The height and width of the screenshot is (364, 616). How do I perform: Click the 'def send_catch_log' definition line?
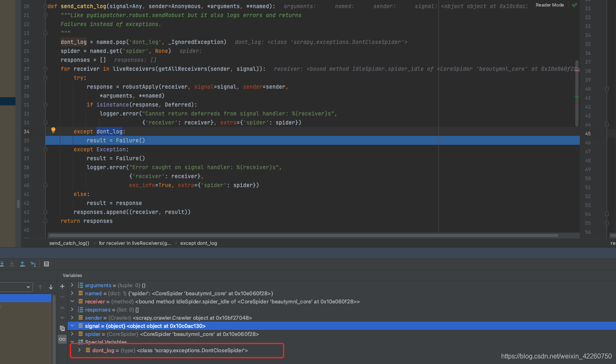pos(161,7)
